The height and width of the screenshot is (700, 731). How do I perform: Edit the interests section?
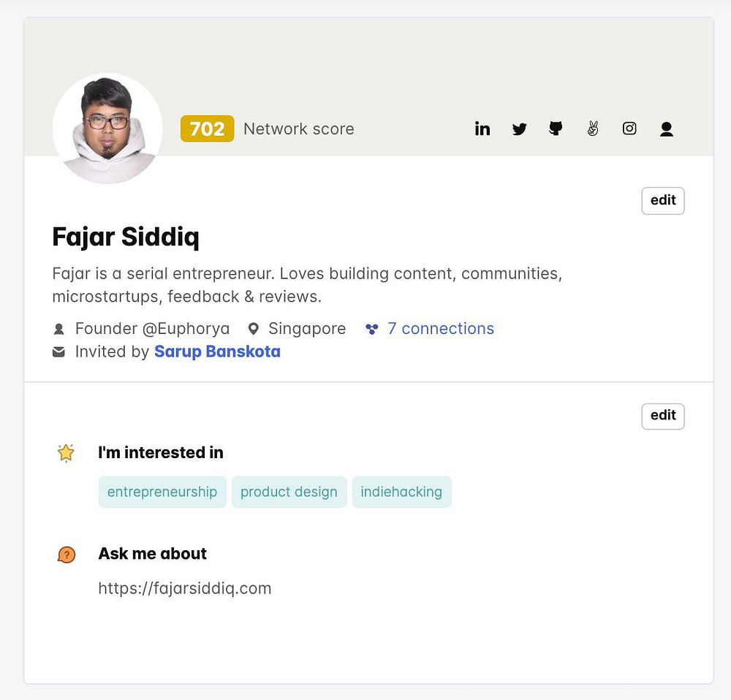tap(663, 416)
